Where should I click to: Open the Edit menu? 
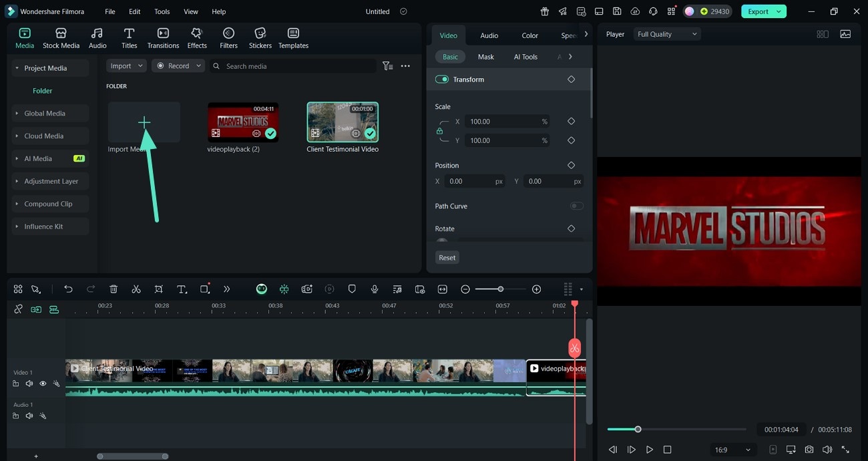click(135, 11)
